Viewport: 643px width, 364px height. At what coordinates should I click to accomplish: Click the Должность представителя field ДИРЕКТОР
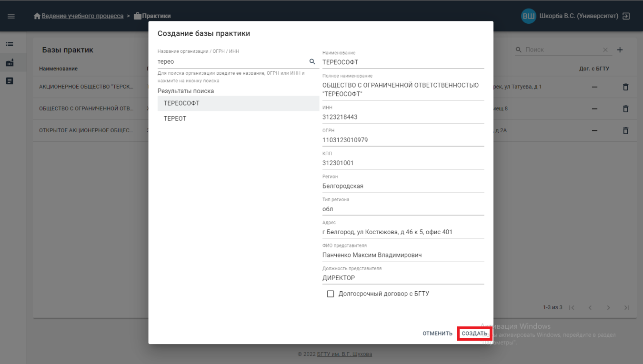403,278
